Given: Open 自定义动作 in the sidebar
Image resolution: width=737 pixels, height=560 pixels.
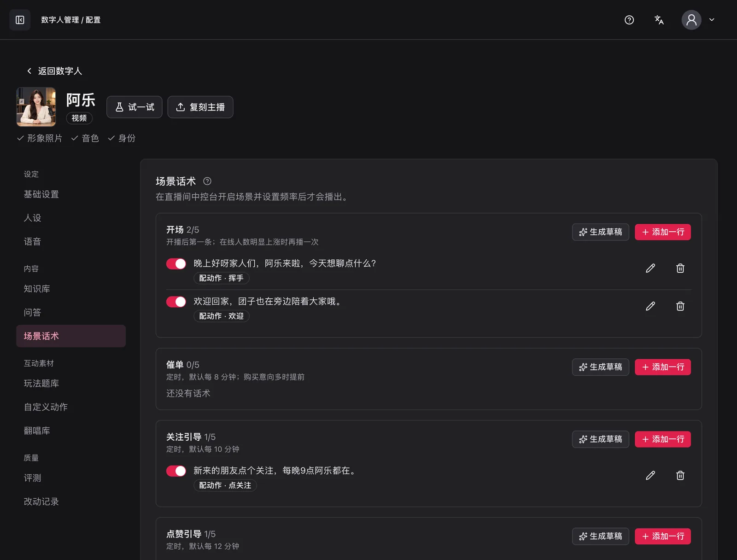Looking at the screenshot, I should click(x=71, y=407).
